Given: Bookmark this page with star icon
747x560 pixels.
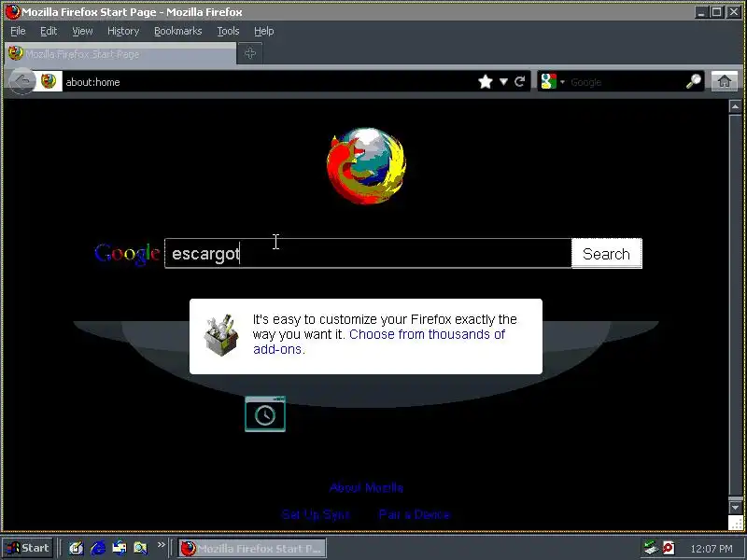Looking at the screenshot, I should pos(486,82).
